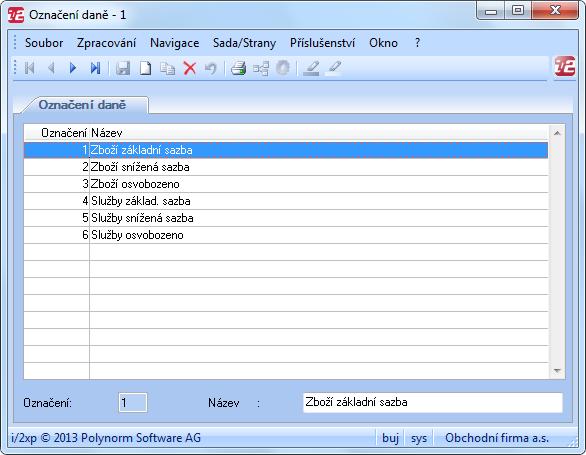Click the copy record icon
This screenshot has width=586, height=455.
click(x=167, y=68)
